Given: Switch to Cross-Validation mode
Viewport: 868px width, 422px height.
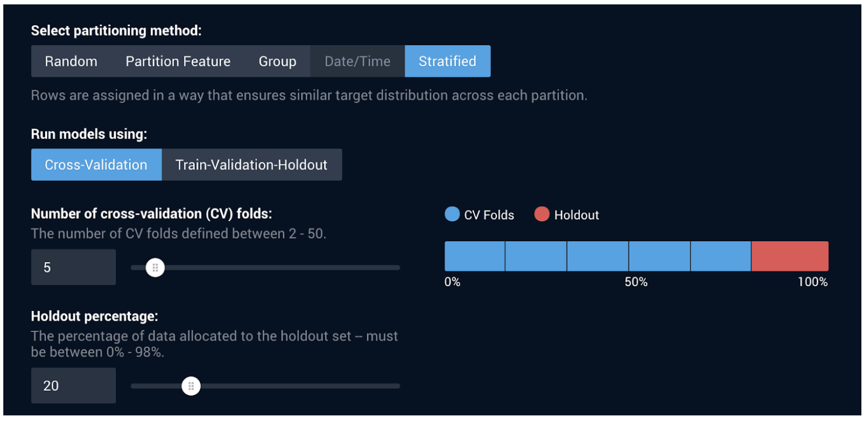Looking at the screenshot, I should point(96,164).
